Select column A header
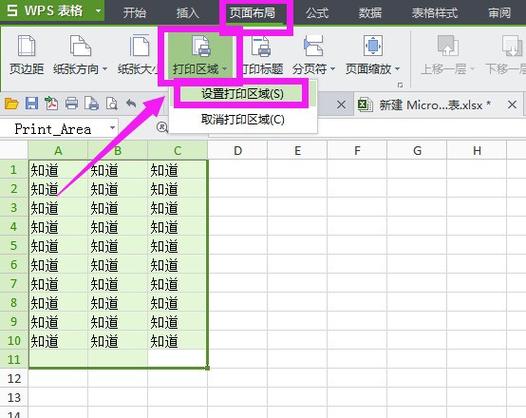The height and width of the screenshot is (418, 526). (58, 151)
